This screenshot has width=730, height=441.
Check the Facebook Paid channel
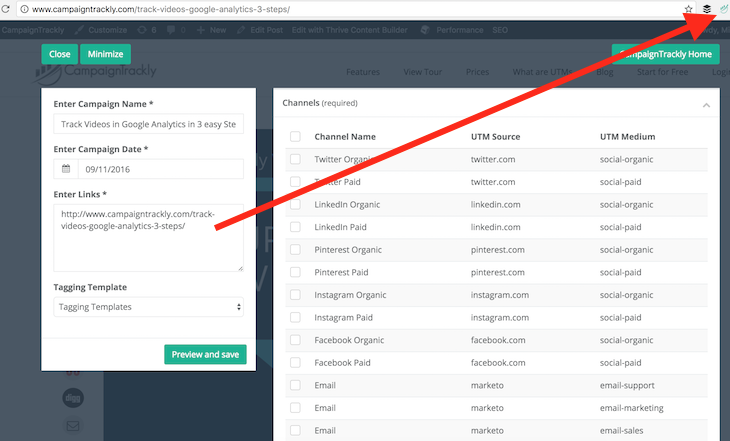coord(295,362)
